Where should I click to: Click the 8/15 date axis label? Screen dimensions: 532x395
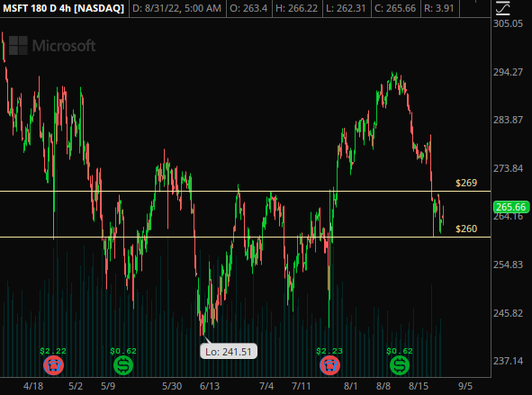coord(419,386)
